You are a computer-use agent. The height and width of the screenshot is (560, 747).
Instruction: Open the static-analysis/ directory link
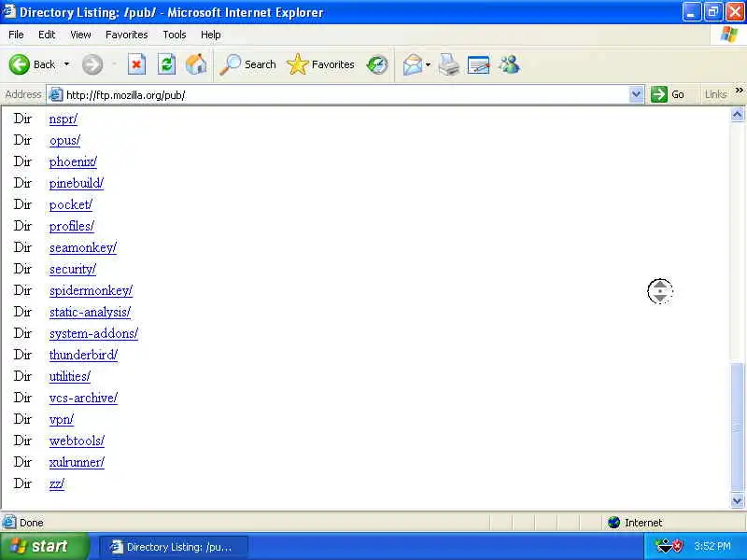90,312
